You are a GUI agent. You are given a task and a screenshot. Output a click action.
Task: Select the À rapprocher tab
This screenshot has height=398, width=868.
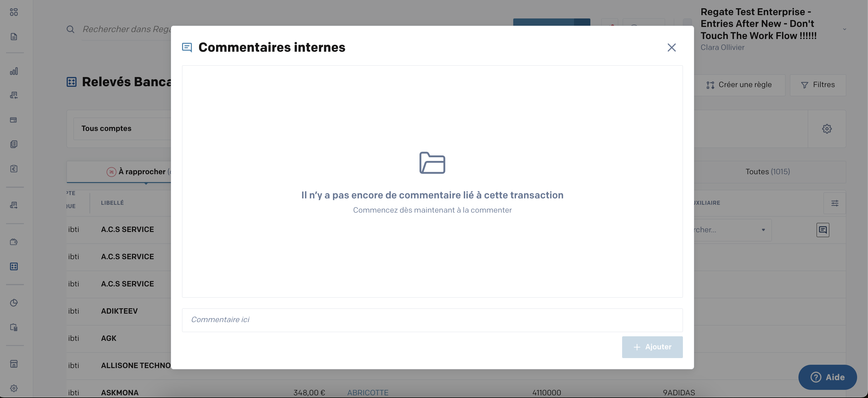tap(142, 171)
